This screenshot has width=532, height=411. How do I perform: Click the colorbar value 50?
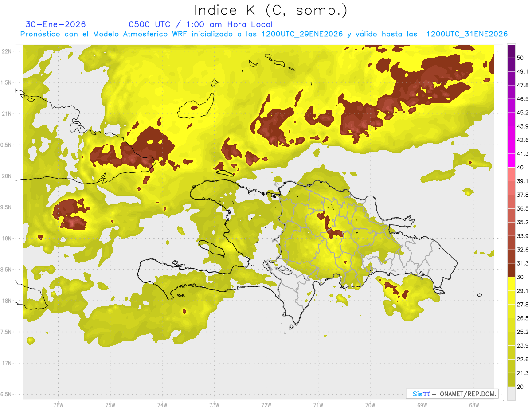pyautogui.click(x=521, y=58)
